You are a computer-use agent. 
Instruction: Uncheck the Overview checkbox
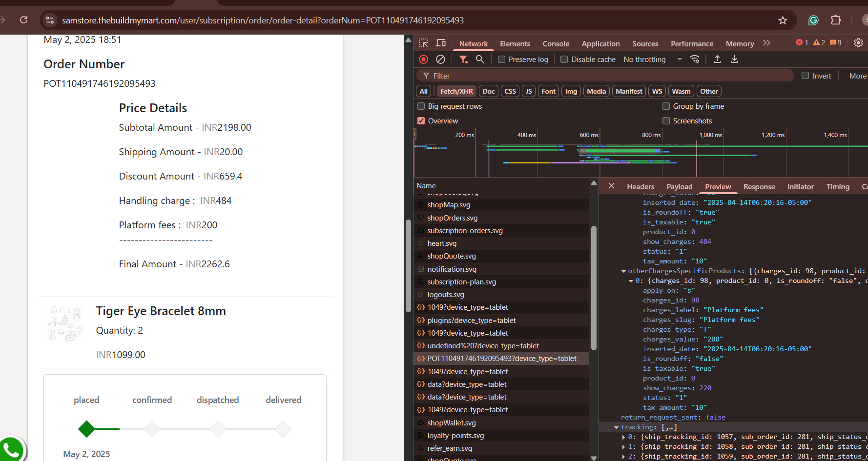(x=421, y=121)
